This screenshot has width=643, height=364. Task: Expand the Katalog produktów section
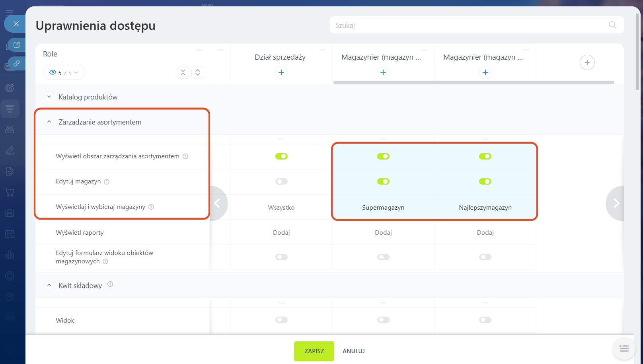tap(49, 97)
